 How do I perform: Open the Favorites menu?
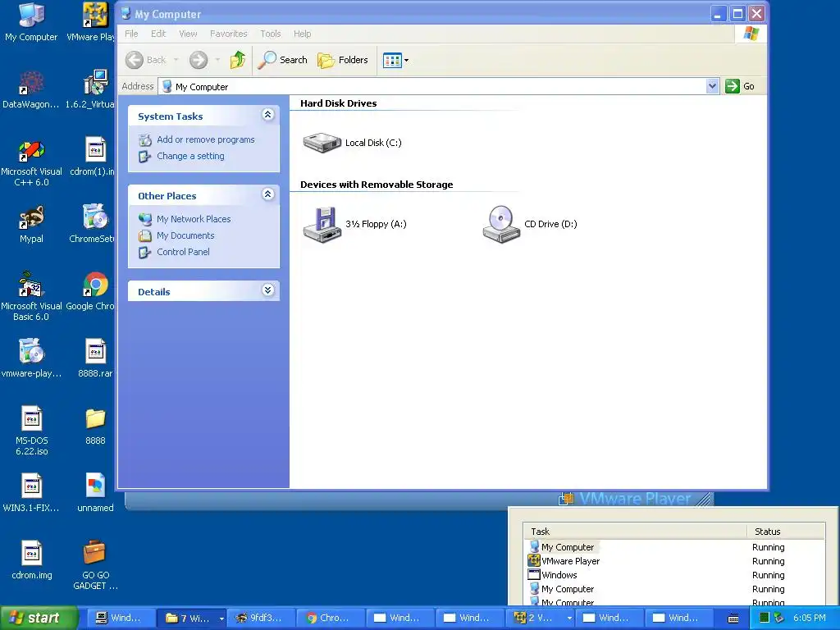[x=229, y=34]
